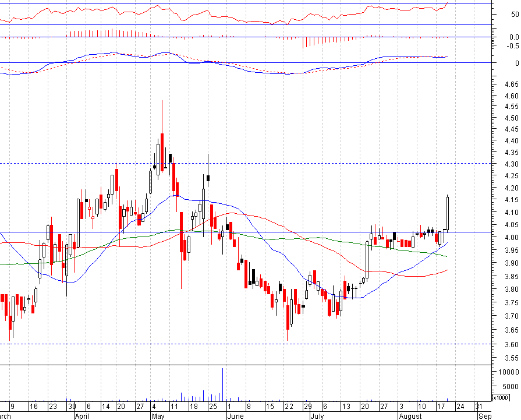
Task: Click the 10000 volume axis label
Action: click(x=509, y=372)
